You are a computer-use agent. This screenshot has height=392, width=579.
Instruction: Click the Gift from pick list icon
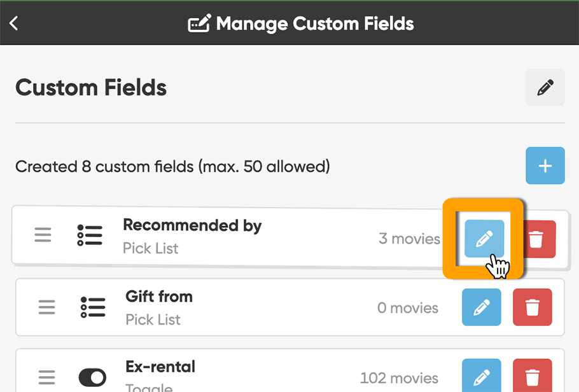click(x=93, y=307)
